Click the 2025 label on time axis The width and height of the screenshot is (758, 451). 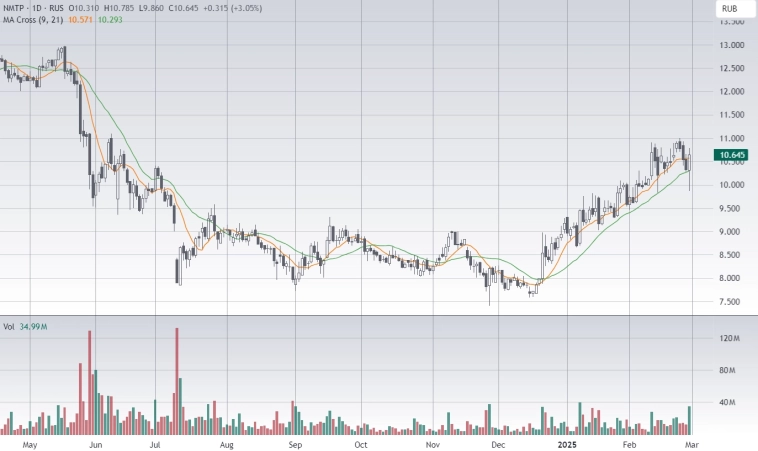pos(567,445)
